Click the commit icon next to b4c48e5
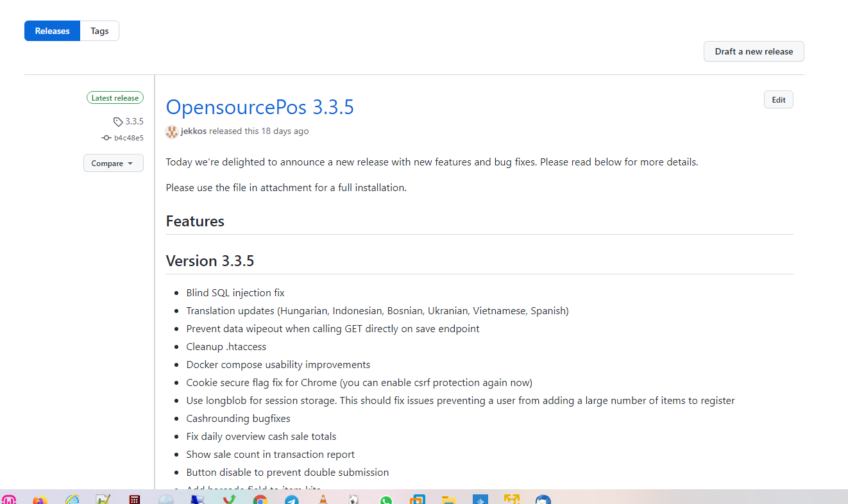Screen dimensions: 848x504 105,137
